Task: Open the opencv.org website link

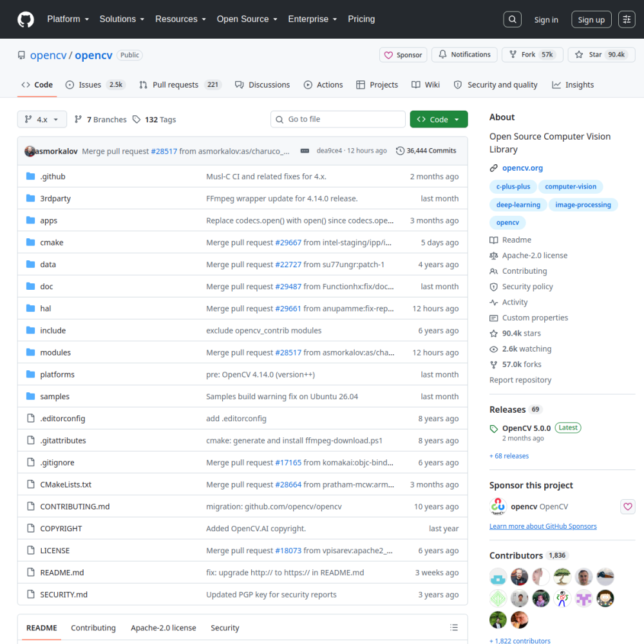Action: (x=522, y=168)
